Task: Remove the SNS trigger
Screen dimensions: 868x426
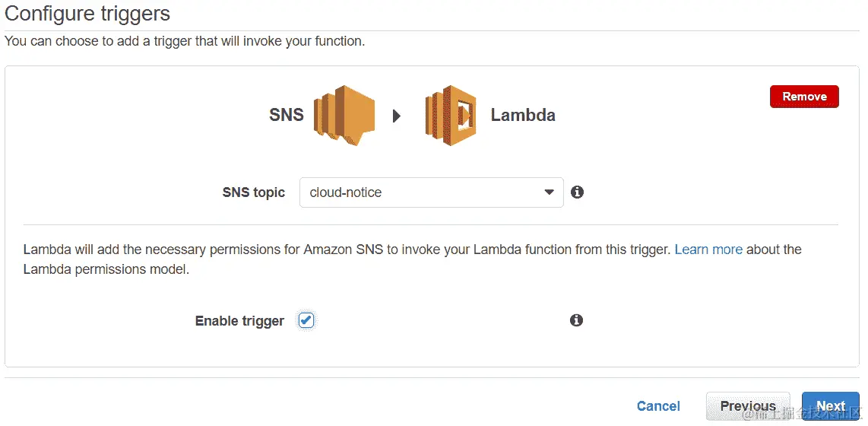Action: 804,97
